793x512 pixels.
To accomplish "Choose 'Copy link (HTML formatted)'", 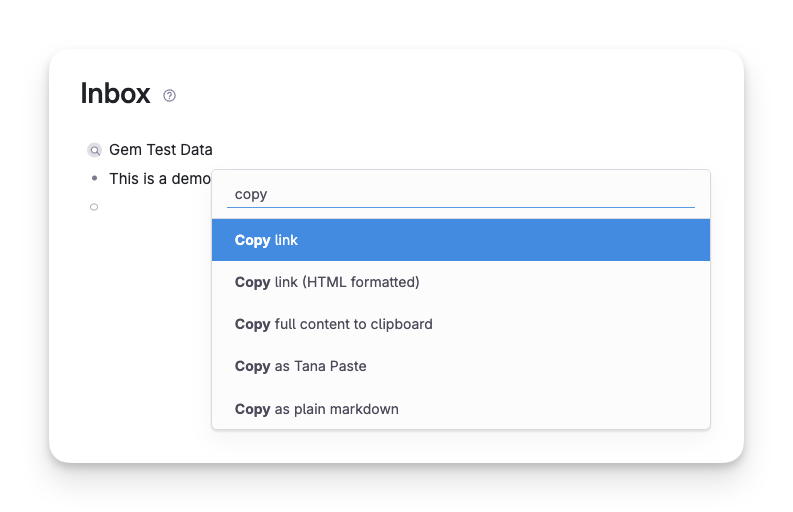I will click(327, 282).
